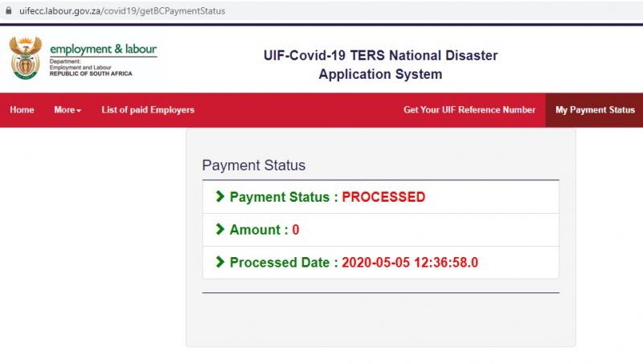643x364 pixels.
Task: Click the chevron icon beside Payment Status row
Action: [x=220, y=197]
